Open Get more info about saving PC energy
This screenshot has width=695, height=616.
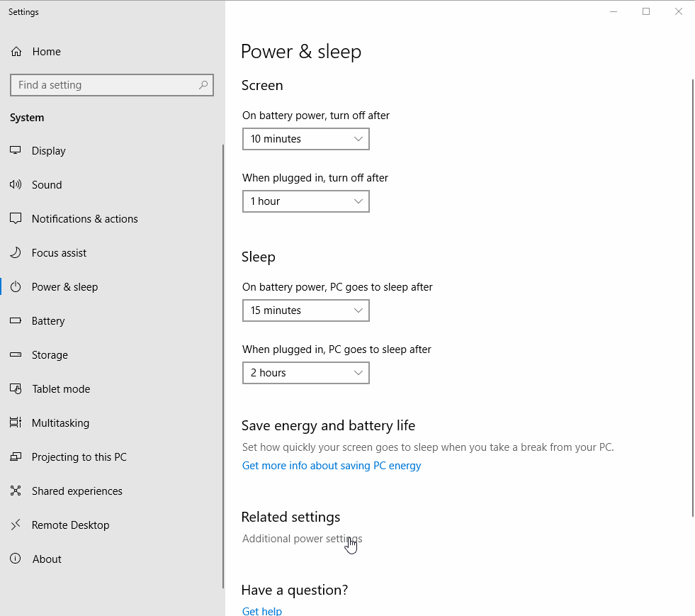click(x=332, y=466)
